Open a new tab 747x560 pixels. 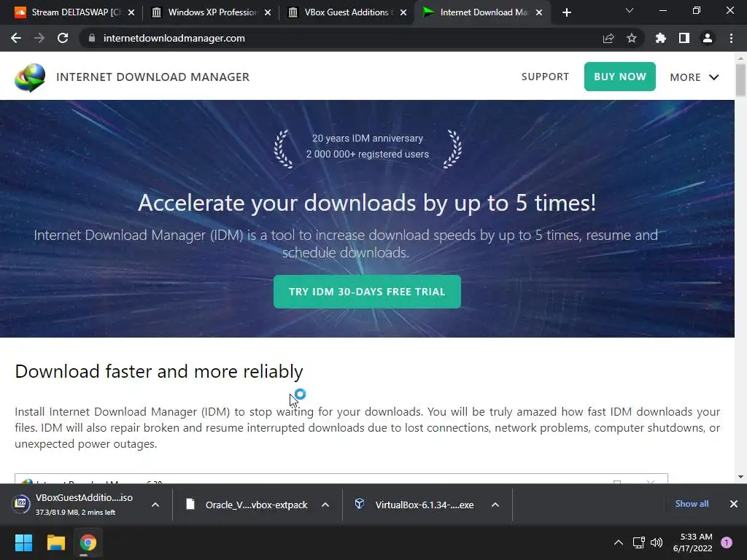(566, 12)
